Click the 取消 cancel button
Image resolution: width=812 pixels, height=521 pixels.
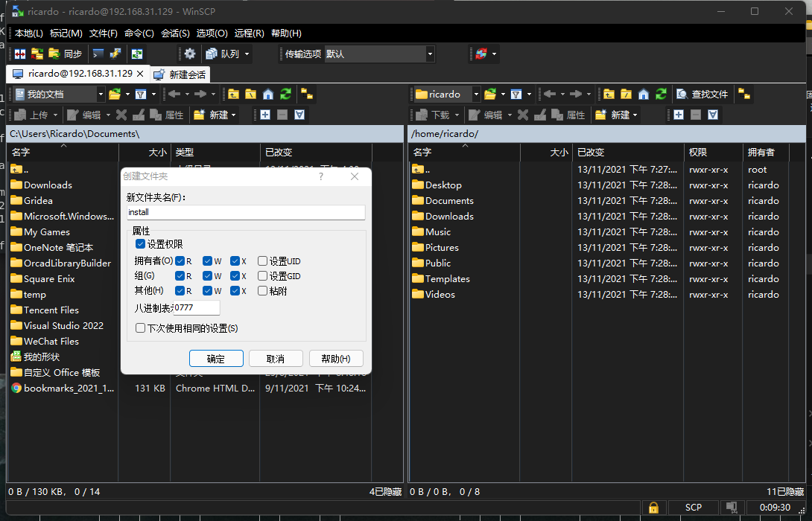coord(276,359)
